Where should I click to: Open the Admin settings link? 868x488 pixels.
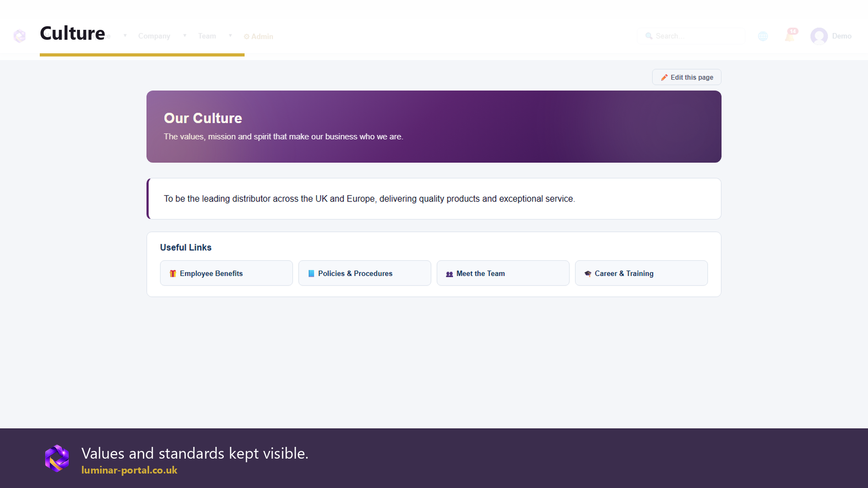click(x=259, y=37)
